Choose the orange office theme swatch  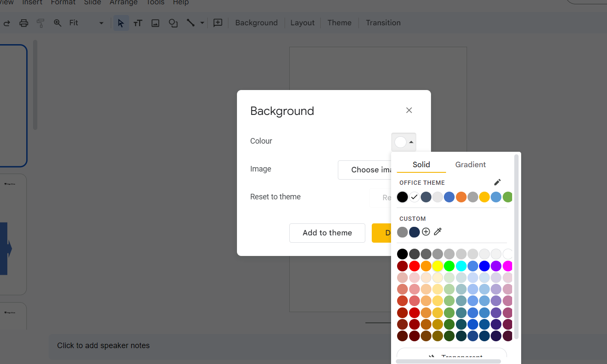pos(461,197)
